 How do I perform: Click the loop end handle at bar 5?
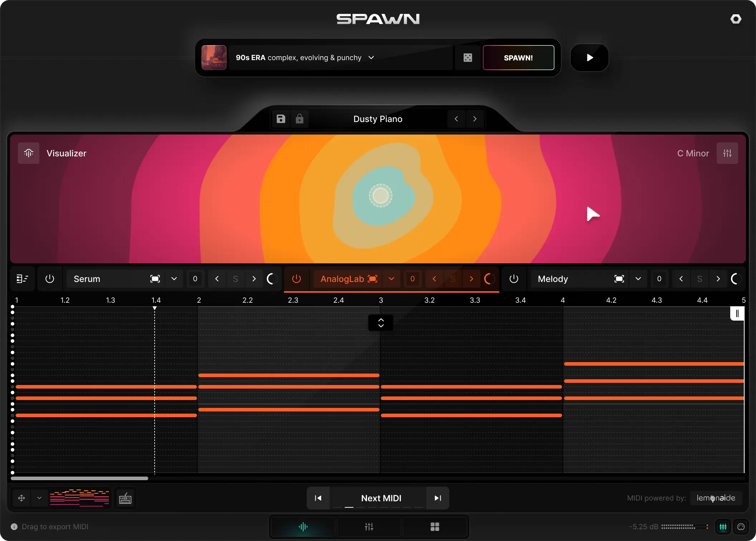click(737, 313)
